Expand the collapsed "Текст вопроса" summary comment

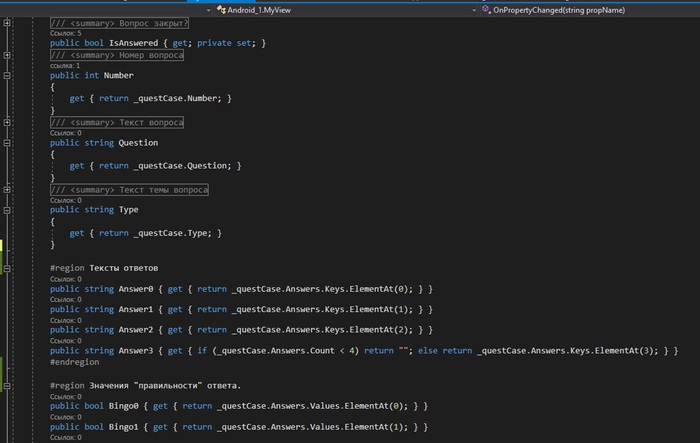(x=7, y=122)
